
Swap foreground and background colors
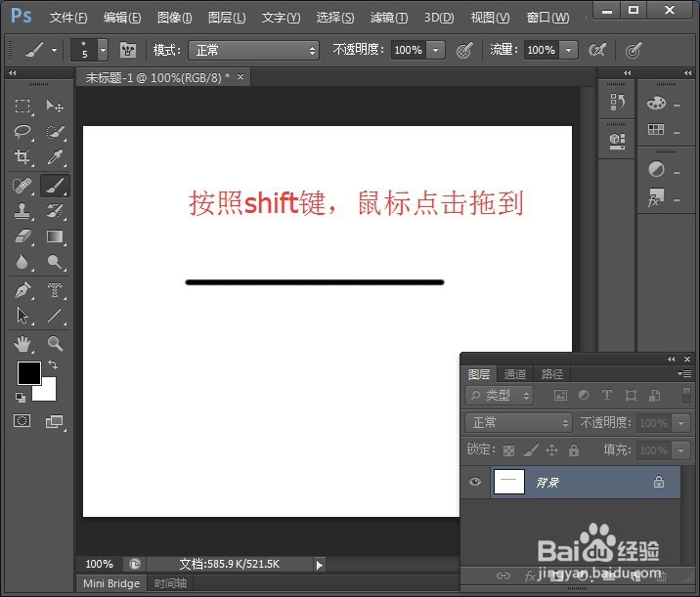point(53,364)
